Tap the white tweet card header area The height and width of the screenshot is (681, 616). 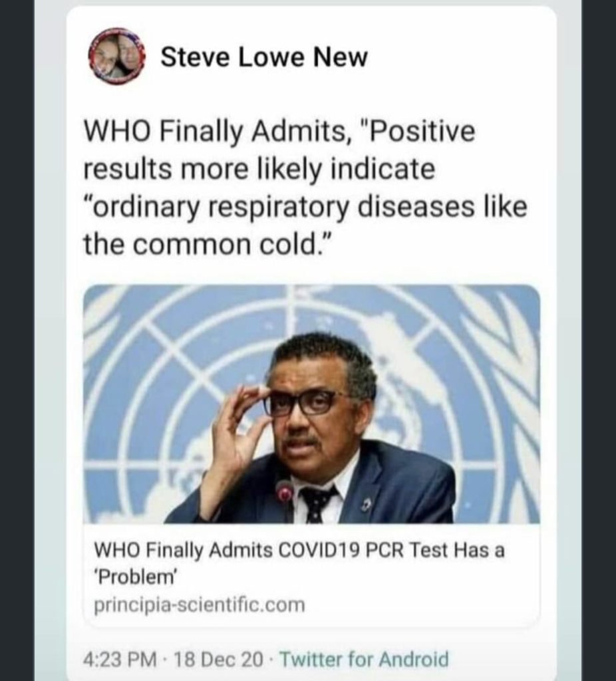pyautogui.click(x=311, y=57)
